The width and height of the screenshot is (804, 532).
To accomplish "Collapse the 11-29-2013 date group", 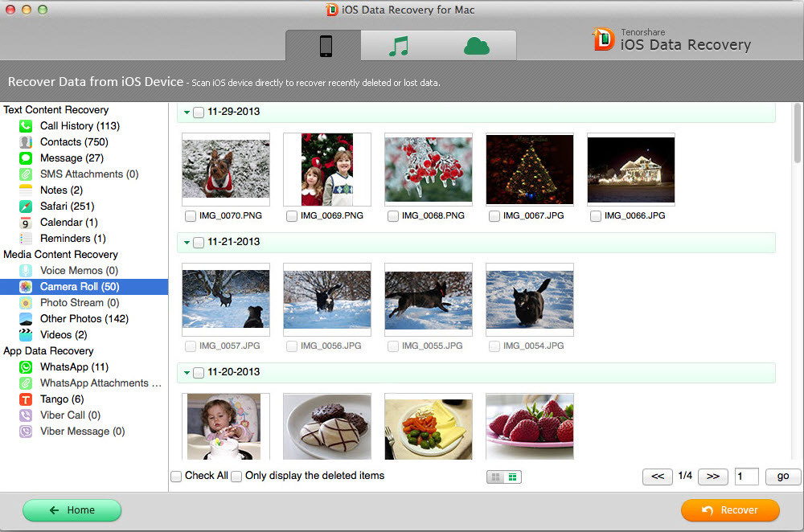I will (187, 113).
